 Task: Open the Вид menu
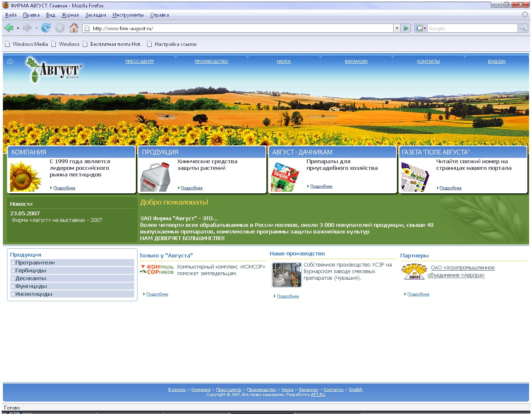[x=51, y=15]
